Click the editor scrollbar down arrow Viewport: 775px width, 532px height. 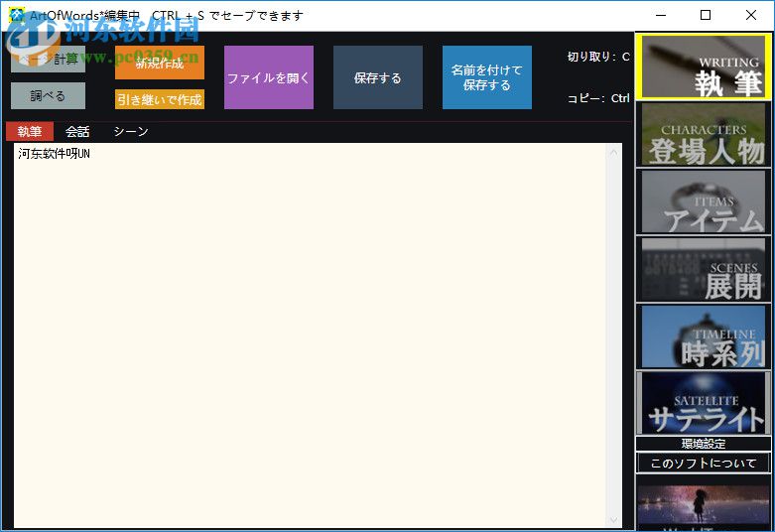(x=614, y=520)
